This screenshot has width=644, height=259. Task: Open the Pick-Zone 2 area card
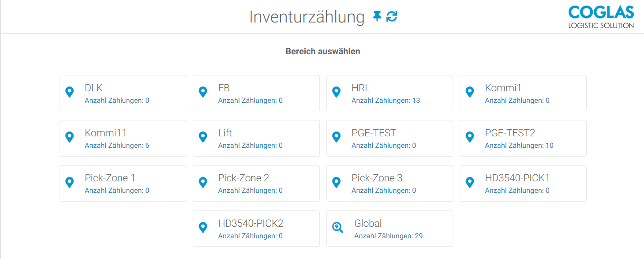(256, 183)
